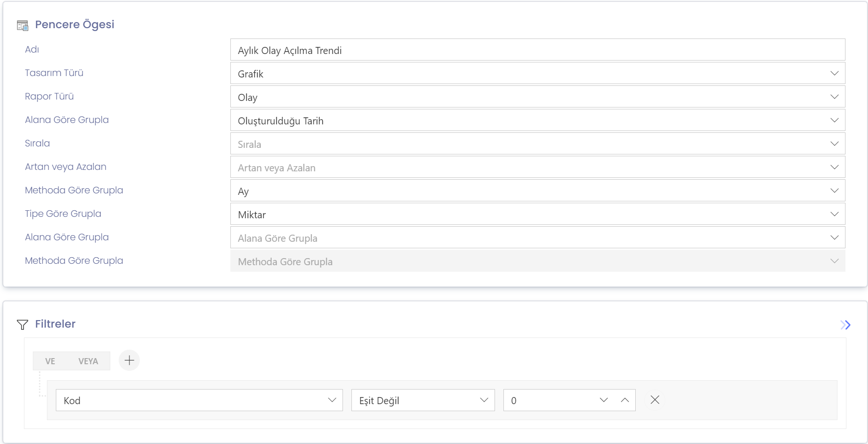Click the disabled Methoda Göre Grupla dropdown
The height and width of the screenshot is (444, 868).
[538, 261]
